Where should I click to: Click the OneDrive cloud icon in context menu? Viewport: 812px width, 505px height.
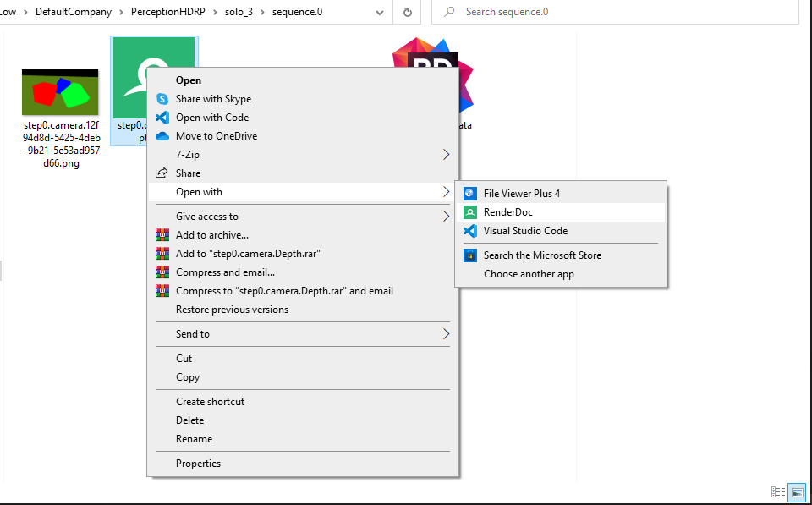pos(162,136)
